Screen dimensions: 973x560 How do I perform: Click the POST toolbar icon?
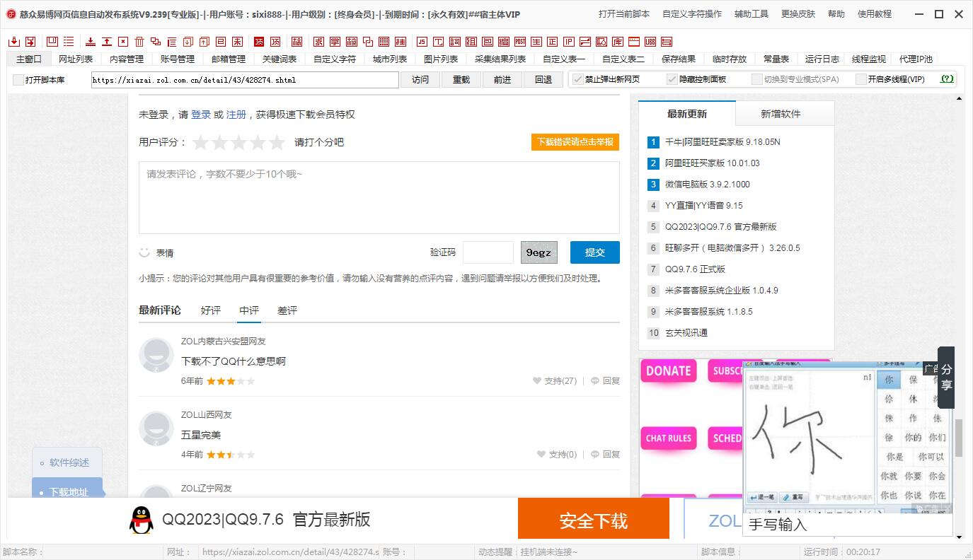coord(520,42)
